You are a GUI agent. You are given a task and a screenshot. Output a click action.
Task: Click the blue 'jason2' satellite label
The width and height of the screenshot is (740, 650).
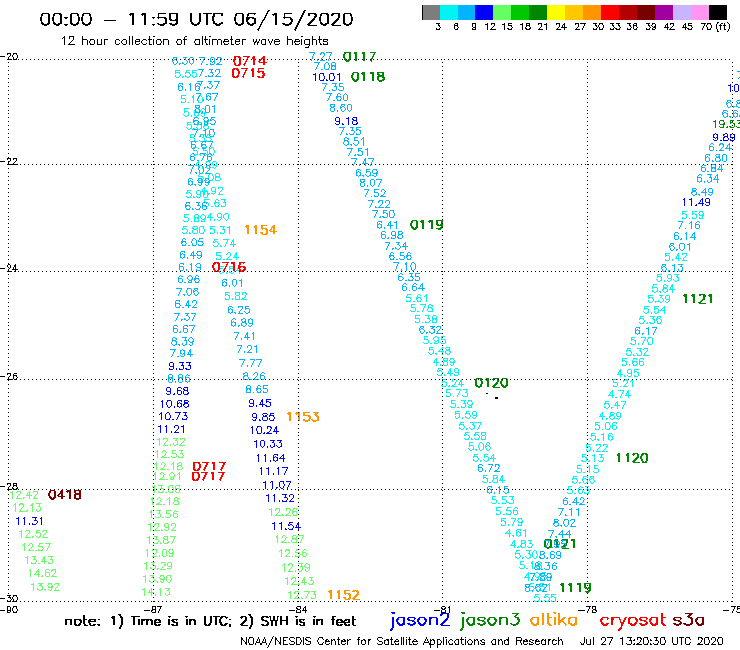pos(420,620)
